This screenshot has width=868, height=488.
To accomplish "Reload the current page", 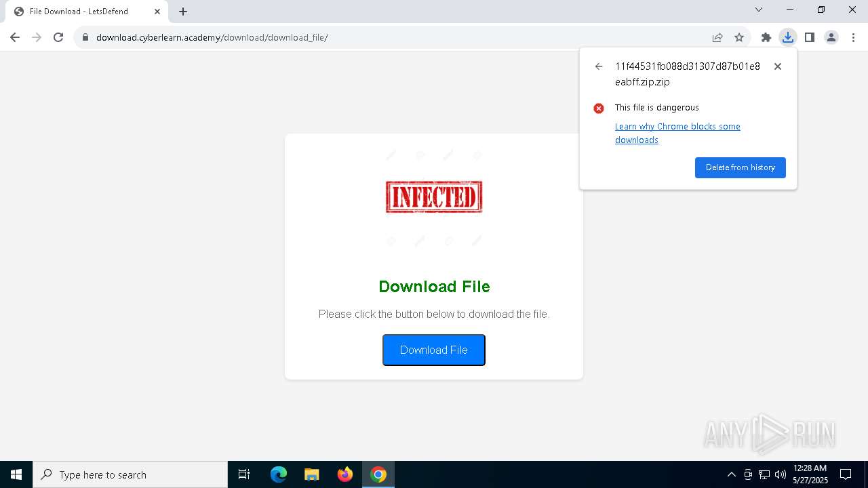I will [x=58, y=37].
